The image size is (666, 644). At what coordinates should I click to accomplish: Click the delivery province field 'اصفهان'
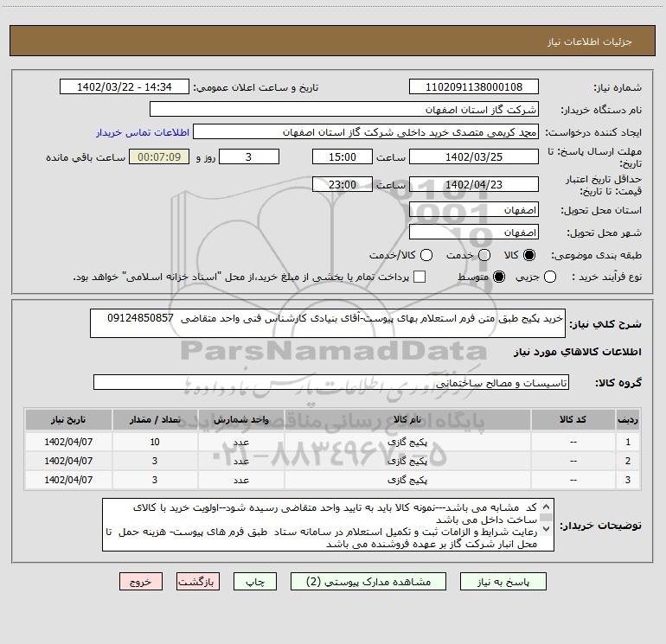474,210
